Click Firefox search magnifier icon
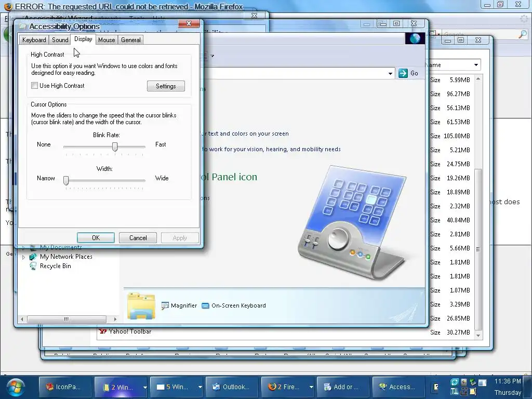Viewport: 532px width, 399px height. pos(523,34)
